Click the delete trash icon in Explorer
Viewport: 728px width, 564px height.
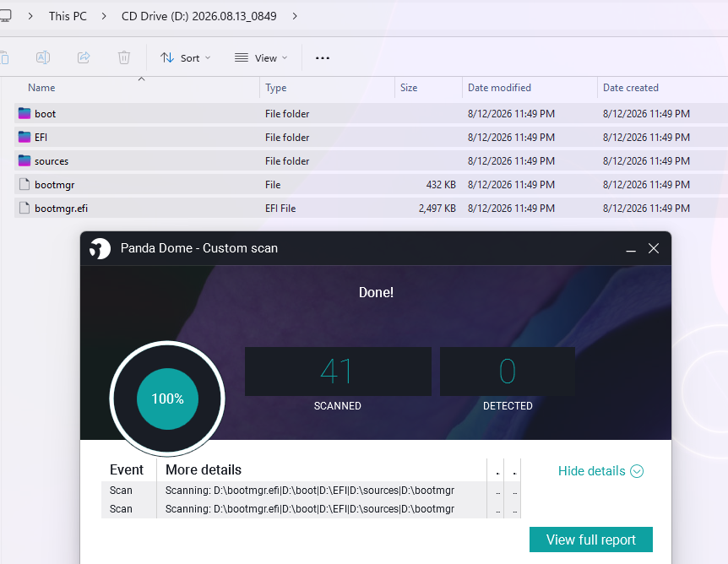(x=124, y=57)
